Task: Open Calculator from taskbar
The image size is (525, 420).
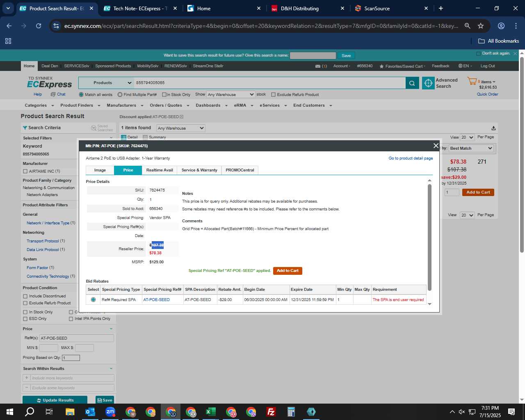Action: (291, 412)
